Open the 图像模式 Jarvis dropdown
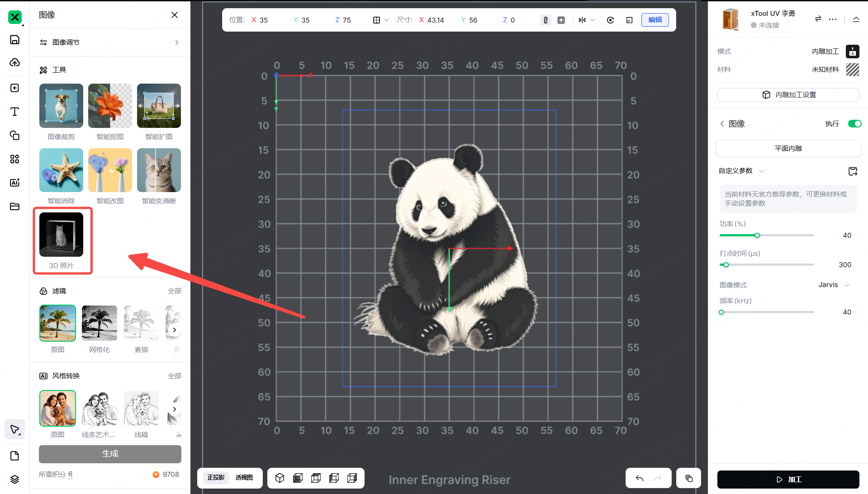 [834, 285]
